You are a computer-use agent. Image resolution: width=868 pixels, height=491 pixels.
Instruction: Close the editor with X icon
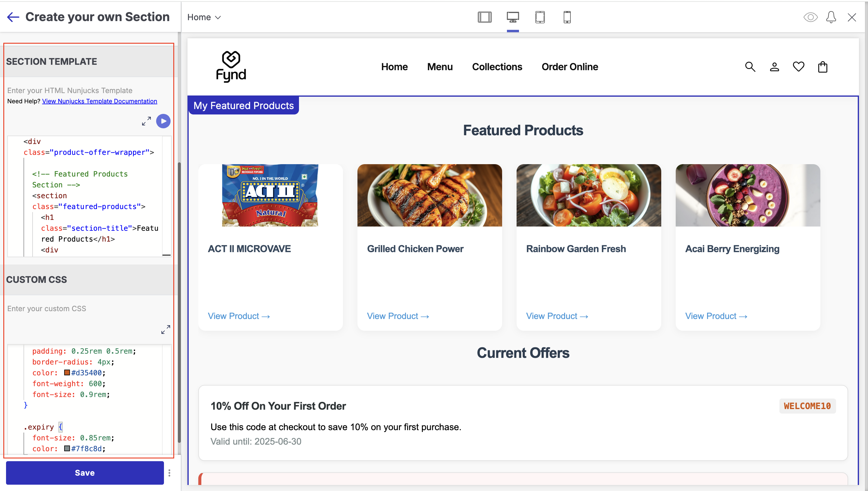[851, 17]
